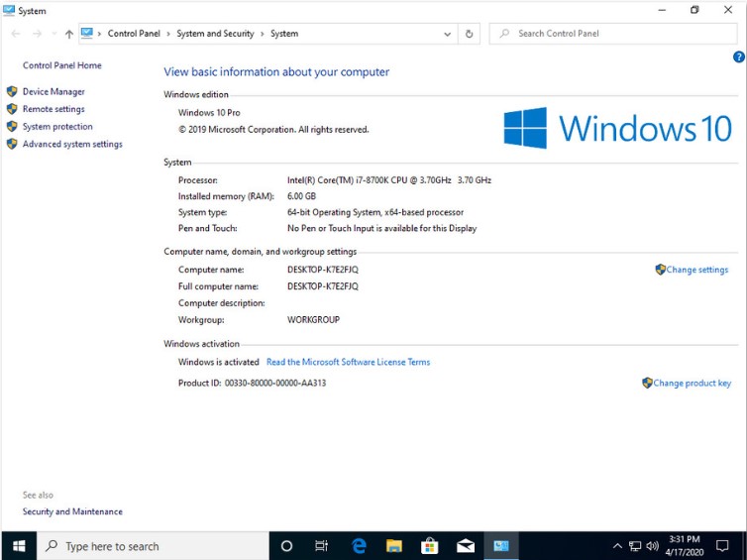Refresh the System page
Image resolution: width=747 pixels, height=560 pixels.
[x=469, y=34]
